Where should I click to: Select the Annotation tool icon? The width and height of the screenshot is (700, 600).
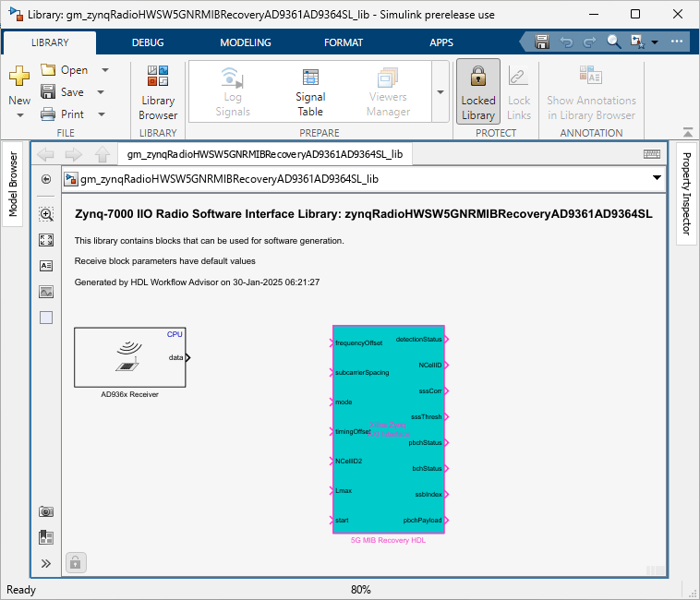[46, 266]
